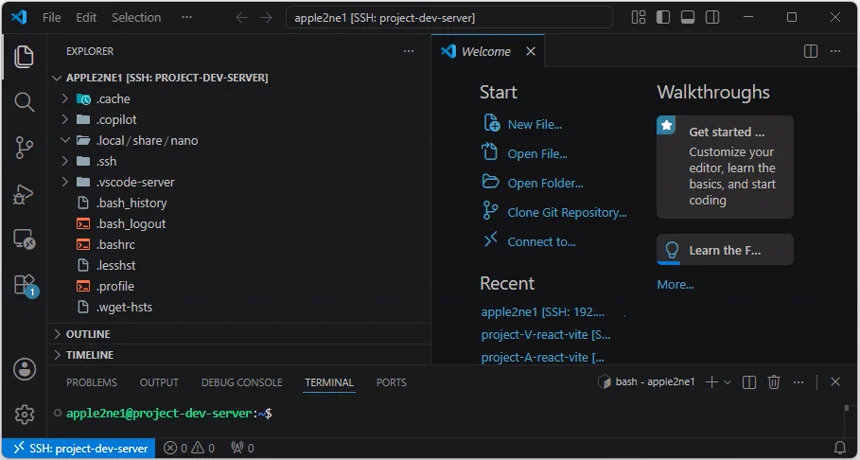The width and height of the screenshot is (860, 460).
Task: Open the File menu
Action: [x=52, y=18]
